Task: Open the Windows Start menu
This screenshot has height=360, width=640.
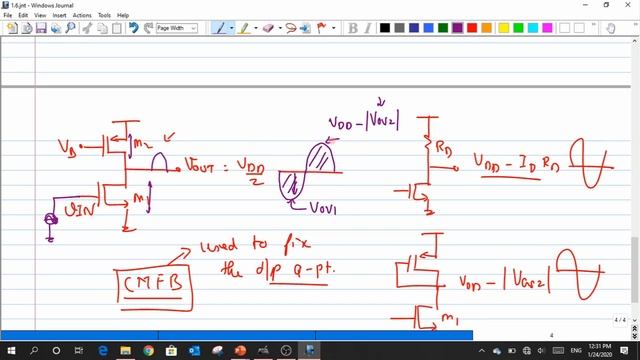Action: (x=11, y=351)
